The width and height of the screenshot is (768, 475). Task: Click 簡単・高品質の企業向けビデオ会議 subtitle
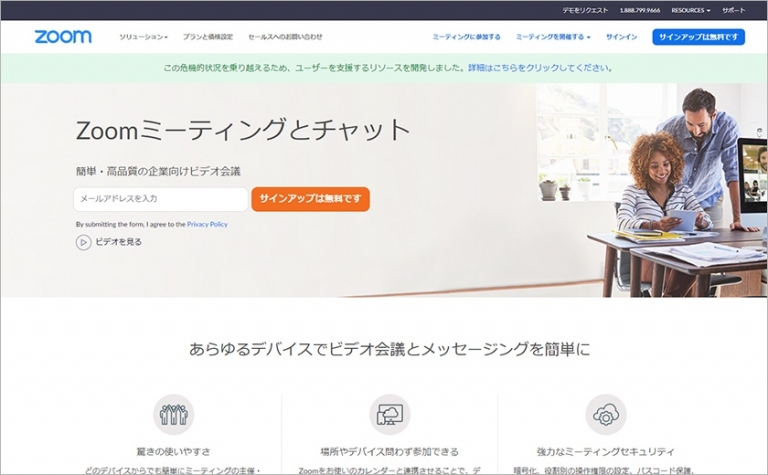pos(158,171)
